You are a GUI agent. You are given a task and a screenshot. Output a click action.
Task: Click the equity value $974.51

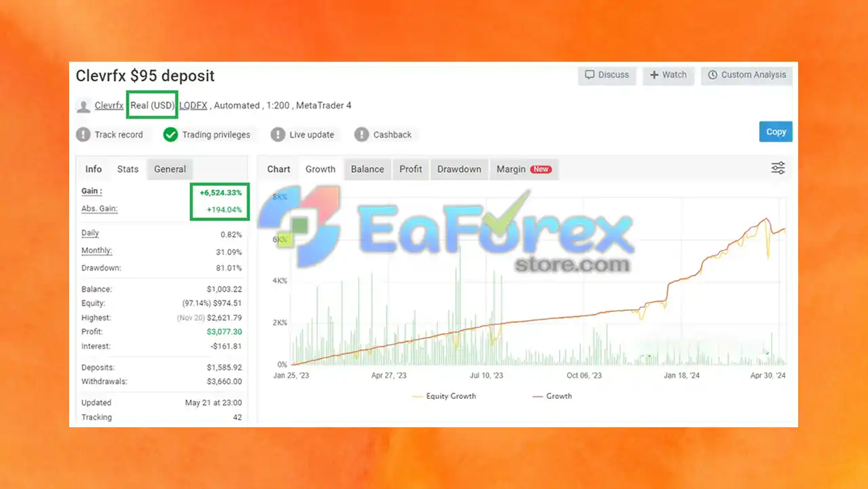point(226,303)
